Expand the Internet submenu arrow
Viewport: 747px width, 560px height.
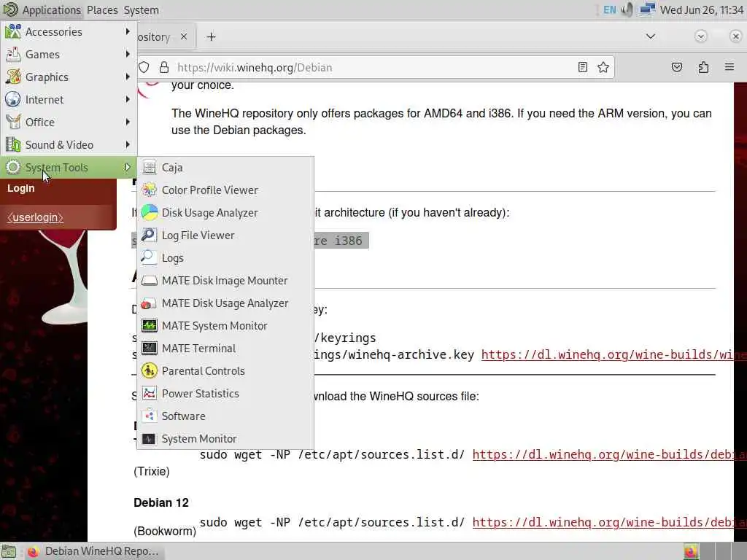tap(127, 99)
